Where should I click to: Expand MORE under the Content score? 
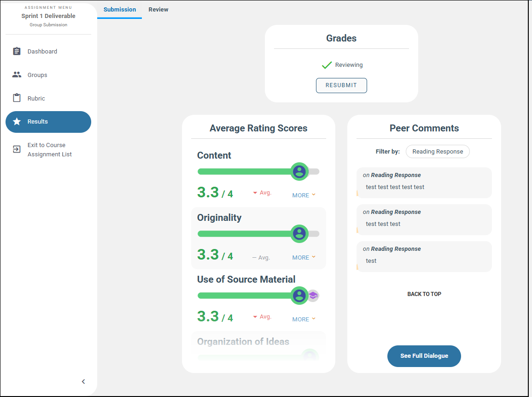click(304, 196)
